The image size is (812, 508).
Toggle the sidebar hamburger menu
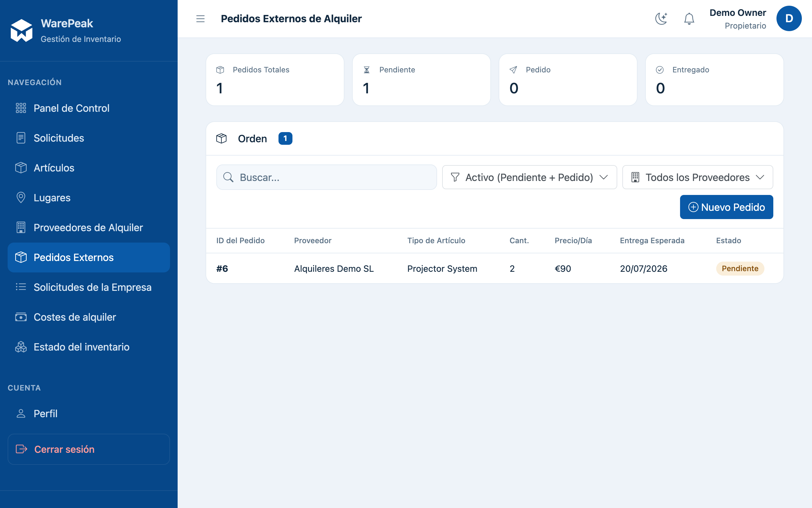pos(200,19)
